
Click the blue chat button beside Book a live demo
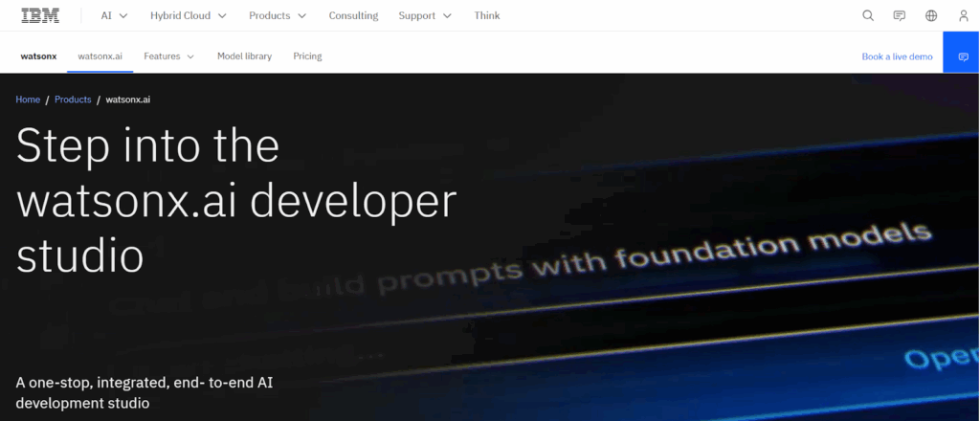(963, 56)
